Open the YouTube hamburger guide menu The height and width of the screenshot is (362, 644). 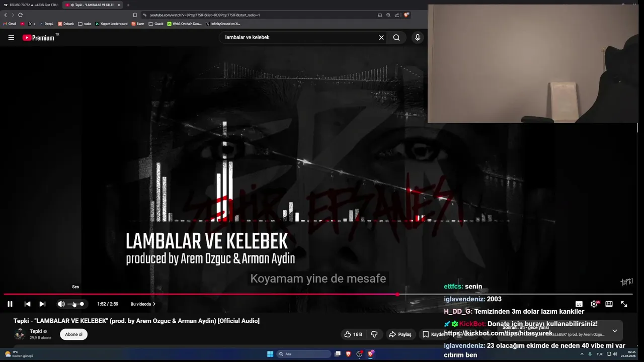[11, 38]
